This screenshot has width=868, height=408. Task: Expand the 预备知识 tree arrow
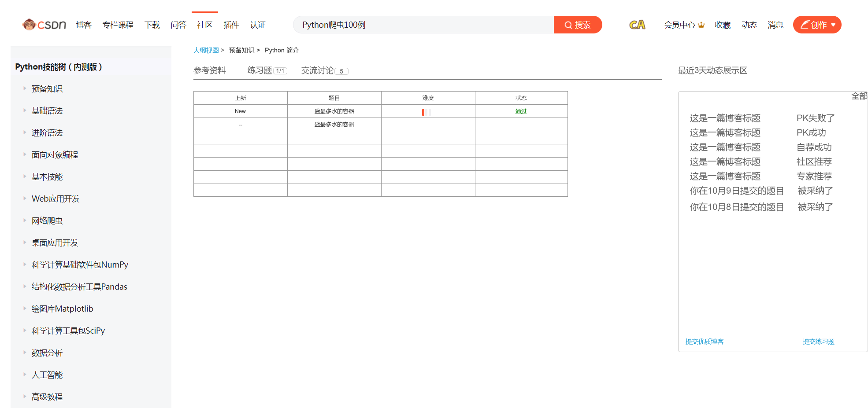25,88
